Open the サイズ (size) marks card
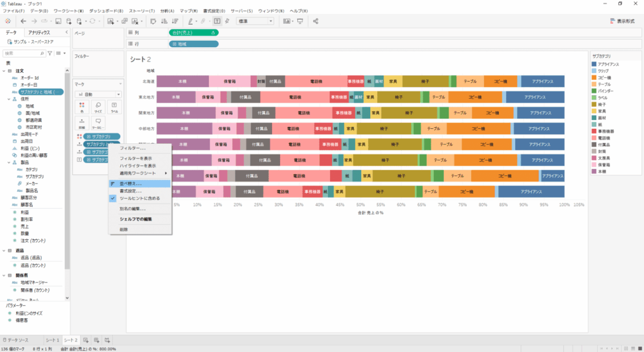Viewport: 644px width, 352px height. [x=98, y=107]
